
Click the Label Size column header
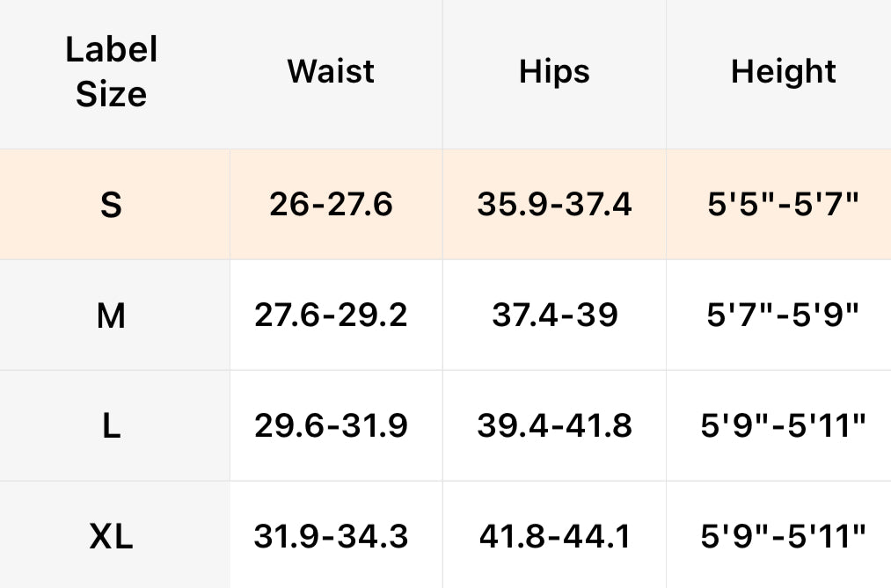[x=111, y=72]
